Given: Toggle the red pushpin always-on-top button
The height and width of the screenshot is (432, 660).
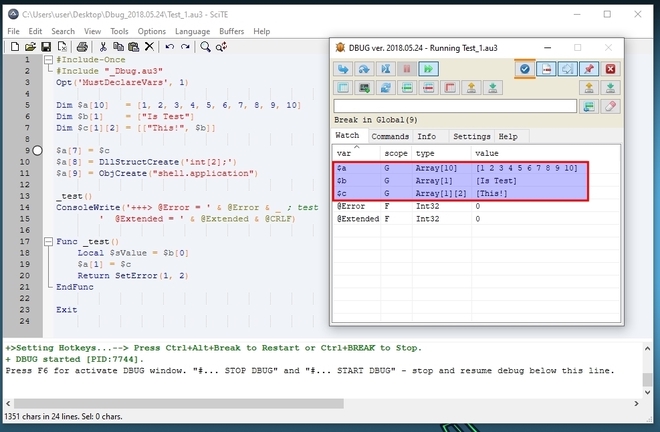Looking at the screenshot, I should click(x=589, y=69).
